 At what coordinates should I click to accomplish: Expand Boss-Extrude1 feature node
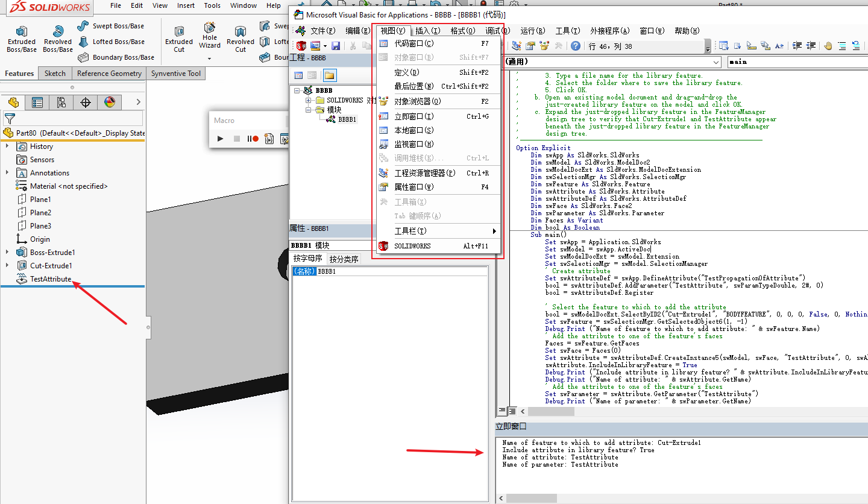[x=7, y=253]
